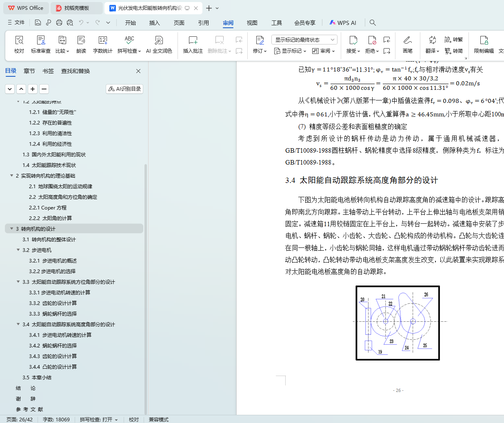Open the new tab dropdown arrow

tap(217, 8)
